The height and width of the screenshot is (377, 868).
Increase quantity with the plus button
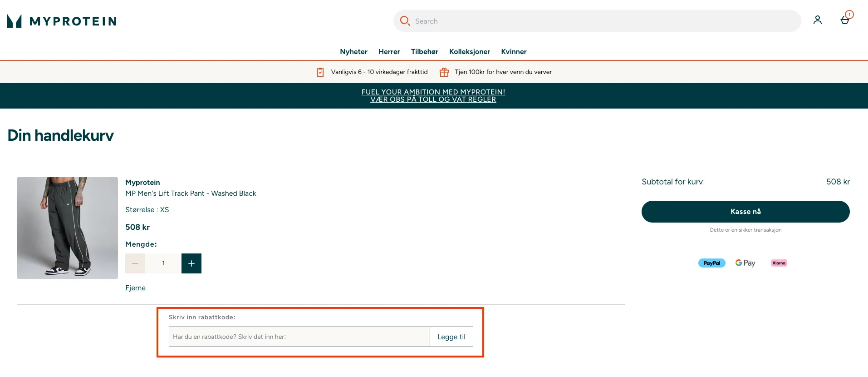191,263
